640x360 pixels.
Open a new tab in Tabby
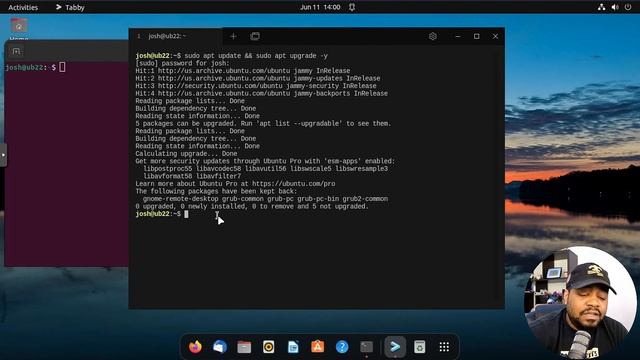[233, 36]
